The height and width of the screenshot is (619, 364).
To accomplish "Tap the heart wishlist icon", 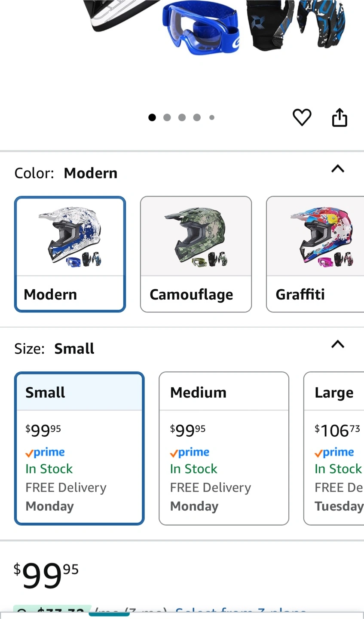I will pos(302,117).
